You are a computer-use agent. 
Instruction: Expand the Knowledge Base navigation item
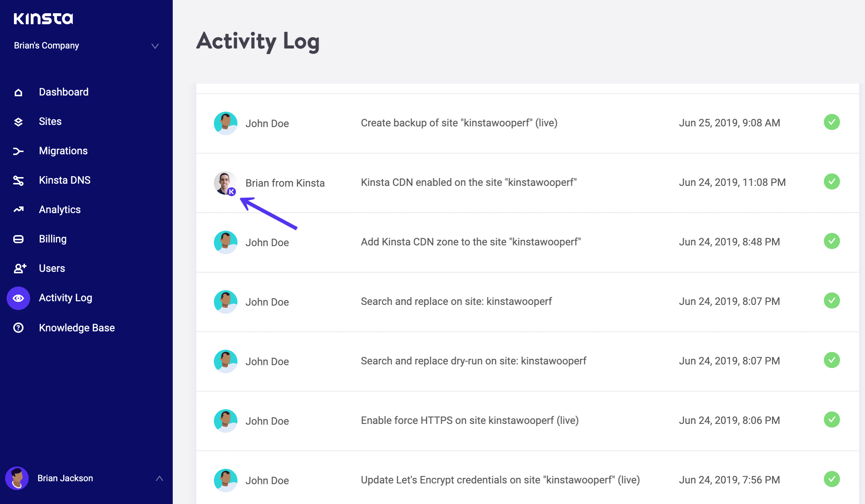click(x=77, y=327)
